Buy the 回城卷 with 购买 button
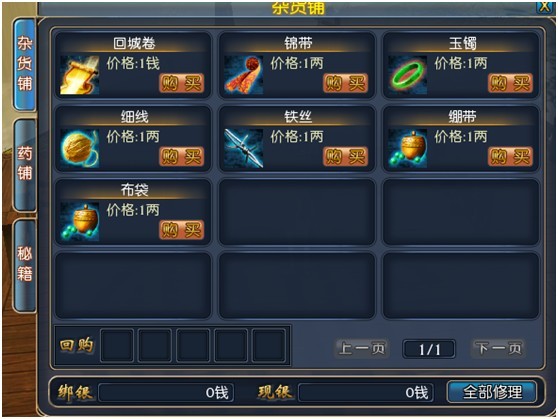 tap(181, 83)
